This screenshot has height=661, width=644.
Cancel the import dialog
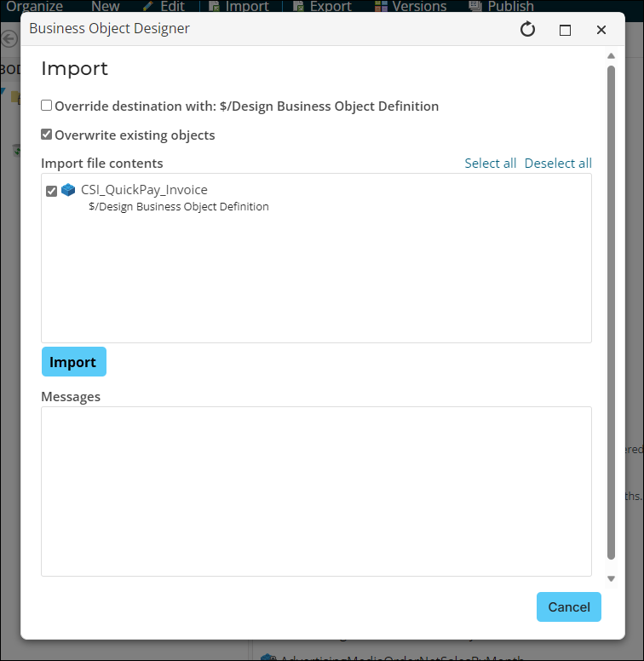[568, 607]
